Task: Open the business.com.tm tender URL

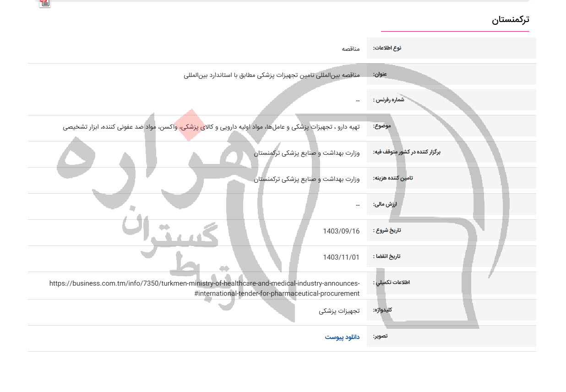Action: (x=204, y=288)
